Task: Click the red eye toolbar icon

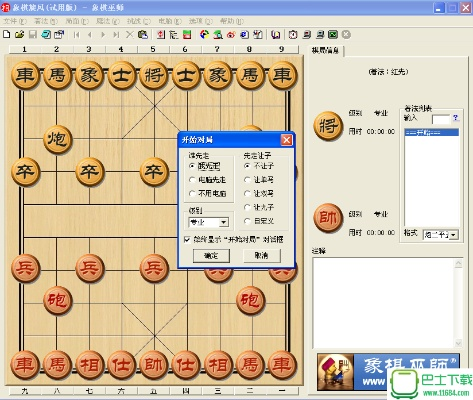Action: (x=231, y=35)
